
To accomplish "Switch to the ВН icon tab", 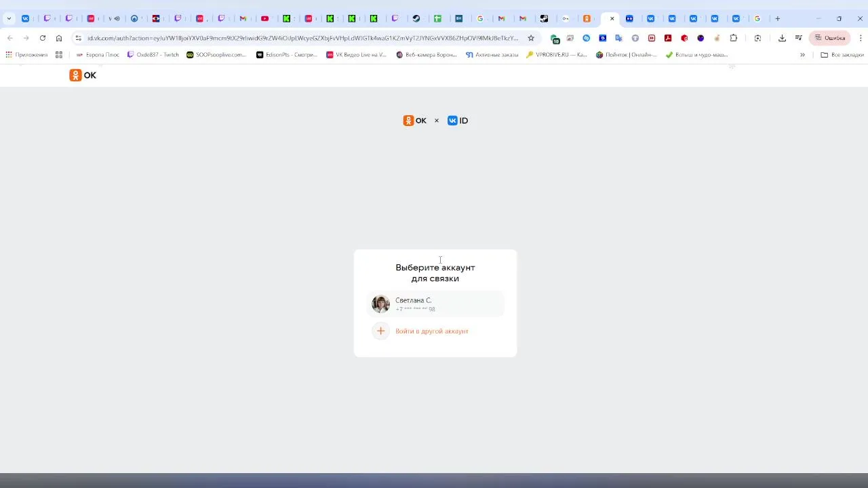I will pos(459,18).
